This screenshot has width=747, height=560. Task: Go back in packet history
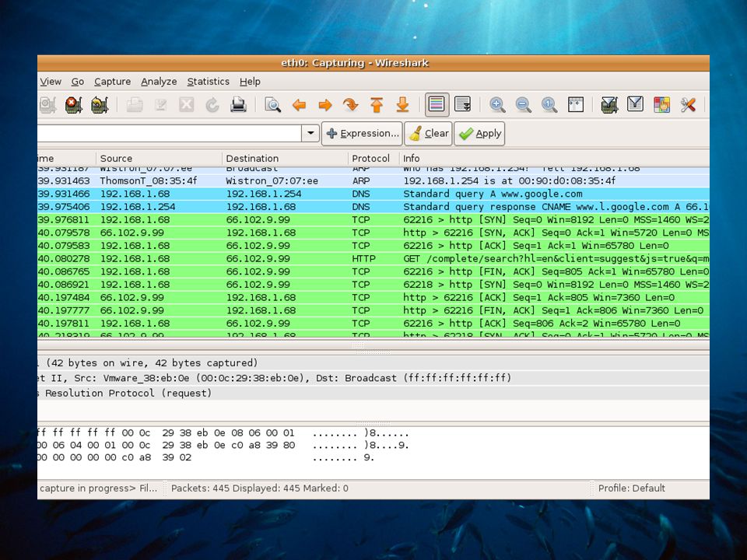tap(299, 105)
